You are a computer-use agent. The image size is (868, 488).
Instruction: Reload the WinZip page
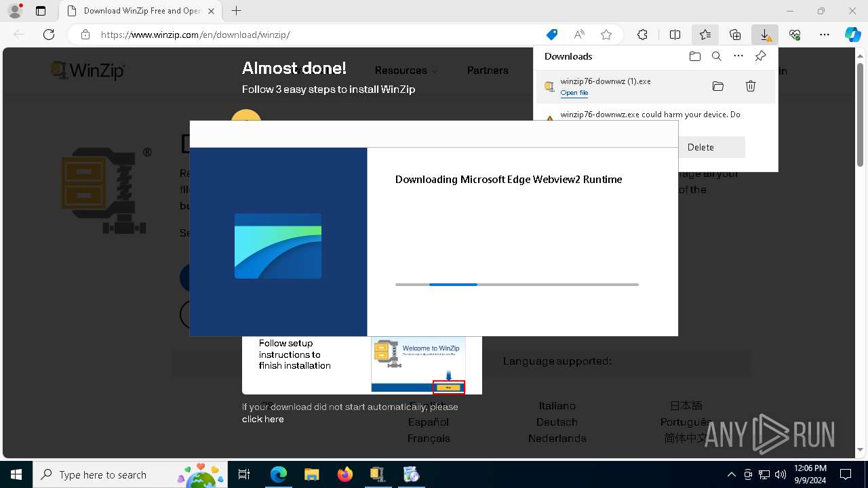[x=49, y=35]
